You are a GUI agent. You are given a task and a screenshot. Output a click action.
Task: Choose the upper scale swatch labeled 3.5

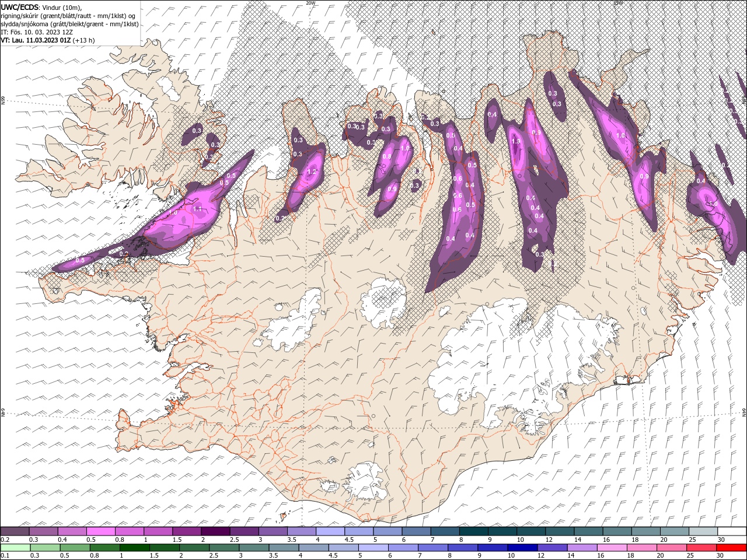click(301, 531)
